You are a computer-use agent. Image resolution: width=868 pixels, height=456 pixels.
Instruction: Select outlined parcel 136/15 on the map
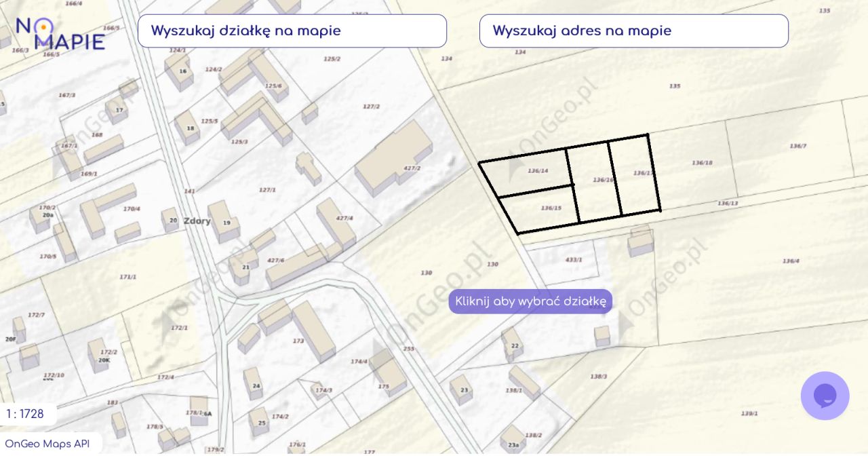[x=542, y=210]
